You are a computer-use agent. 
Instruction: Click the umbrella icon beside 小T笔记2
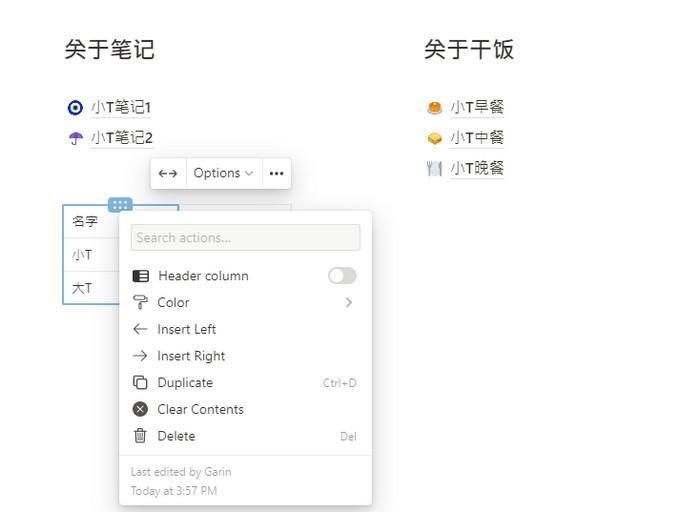pos(75,138)
